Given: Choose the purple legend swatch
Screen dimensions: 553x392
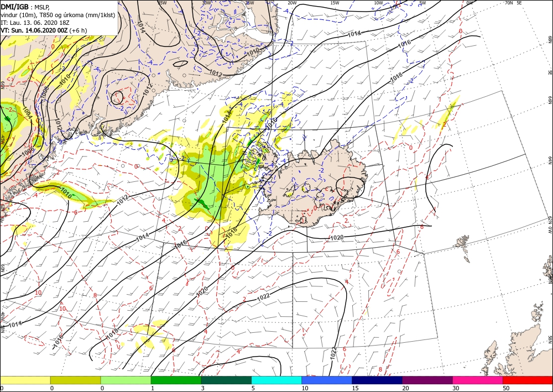Looking at the screenshot, I should (427, 380).
